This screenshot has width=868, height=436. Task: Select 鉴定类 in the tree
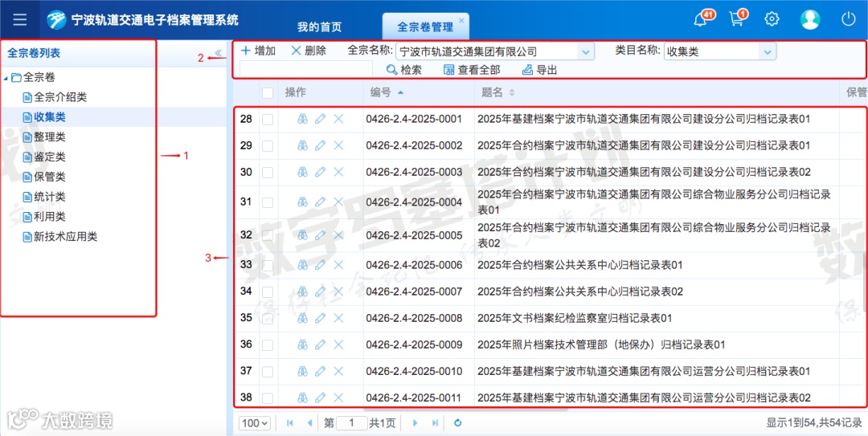point(50,157)
